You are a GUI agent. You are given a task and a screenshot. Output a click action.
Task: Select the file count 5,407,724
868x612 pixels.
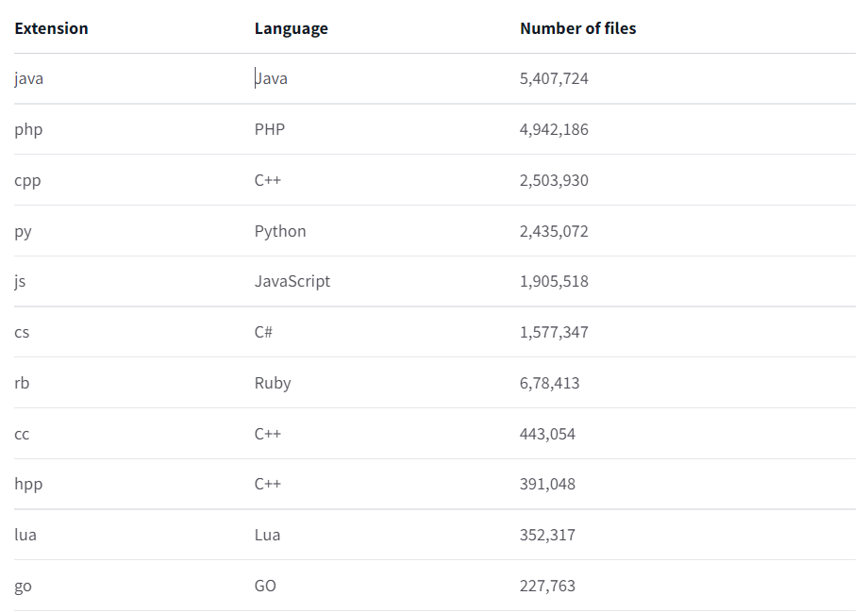[x=554, y=79]
